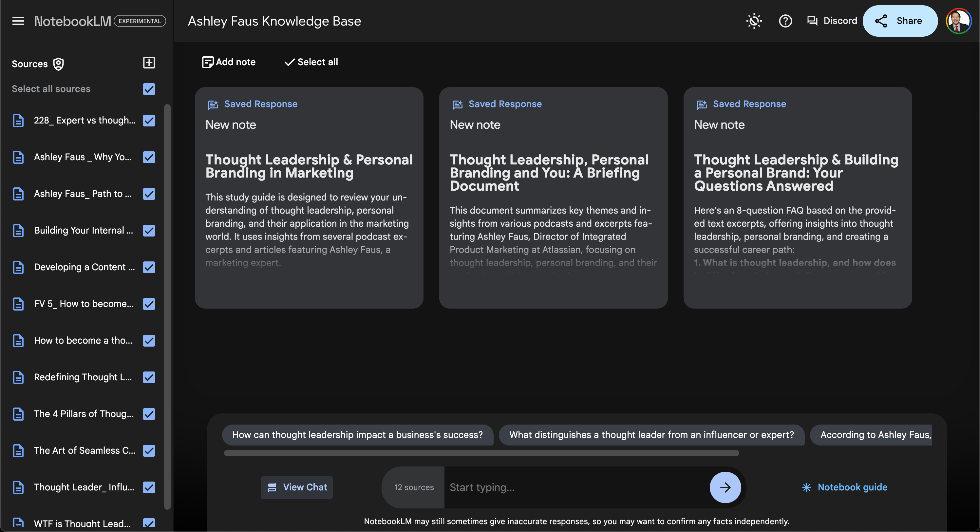The height and width of the screenshot is (532, 980).
Task: Open the WTF is Thought Lead... source
Action: (82, 523)
